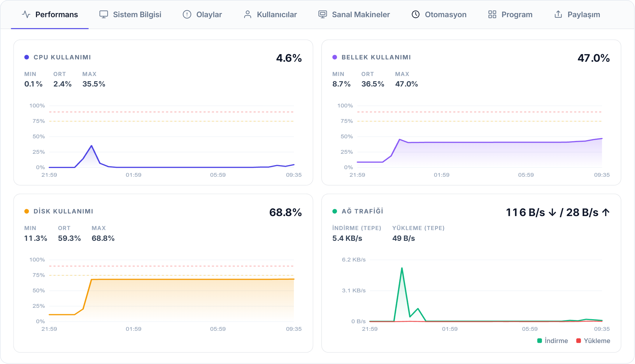Select the Sanal Makineler tab
This screenshot has width=635, height=364.
354,15
